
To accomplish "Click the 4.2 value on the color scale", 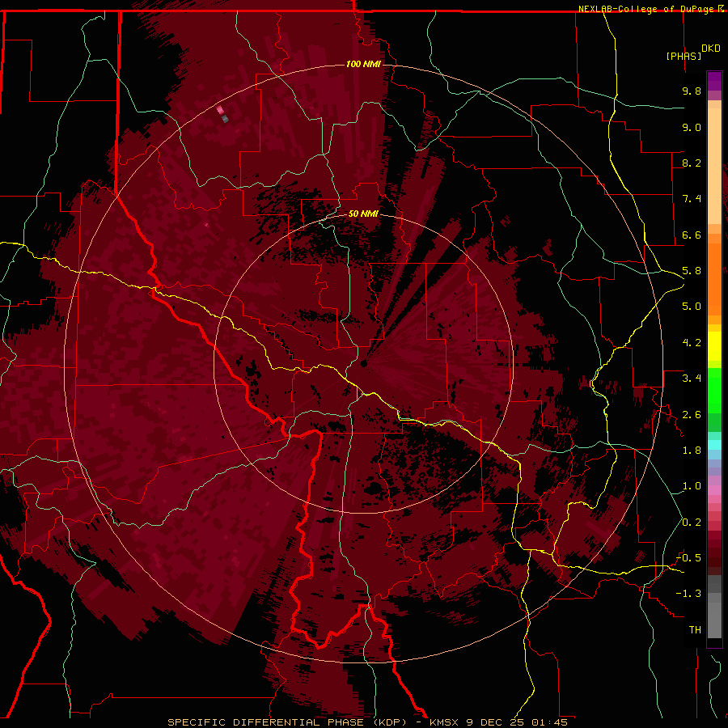I will pyautogui.click(x=692, y=343).
